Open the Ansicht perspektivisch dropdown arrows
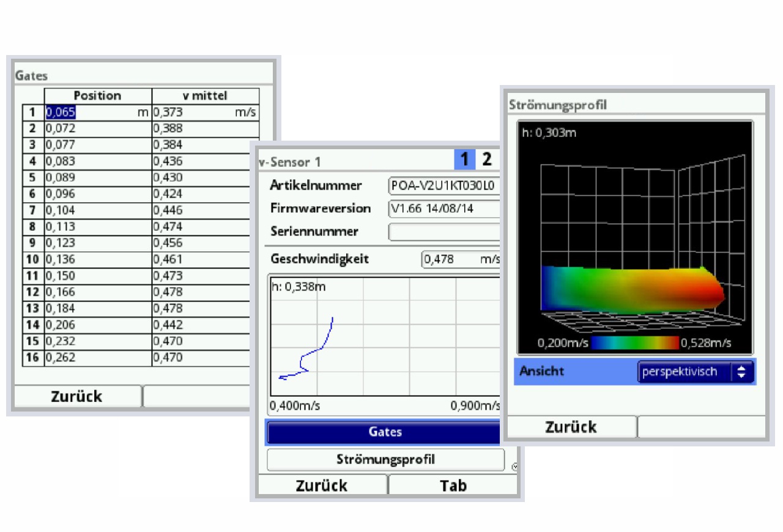Viewport: 783px width, 532px height. click(741, 372)
